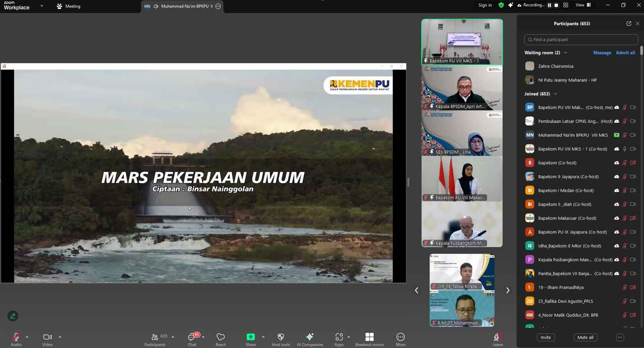Collapse the Waiting room (2) section
Viewport: 644px width, 348px height.
point(566,53)
